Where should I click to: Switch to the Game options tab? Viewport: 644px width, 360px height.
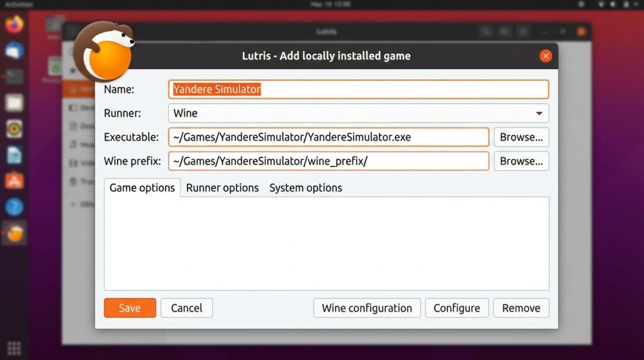coord(142,188)
